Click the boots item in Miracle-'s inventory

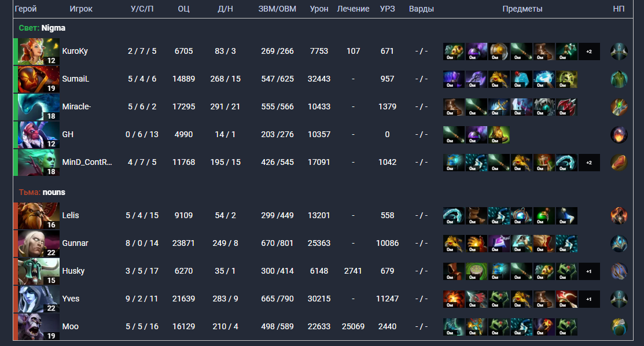click(454, 107)
